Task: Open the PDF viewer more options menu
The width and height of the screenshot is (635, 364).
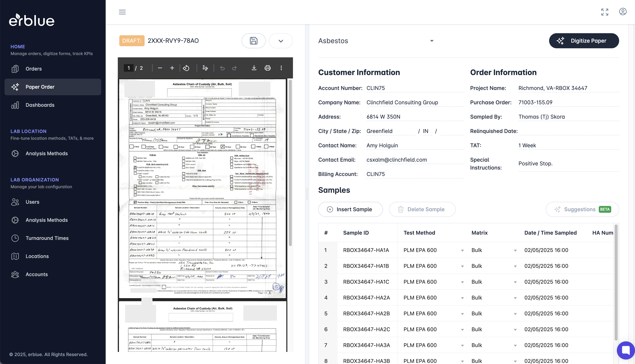Action: click(281, 68)
